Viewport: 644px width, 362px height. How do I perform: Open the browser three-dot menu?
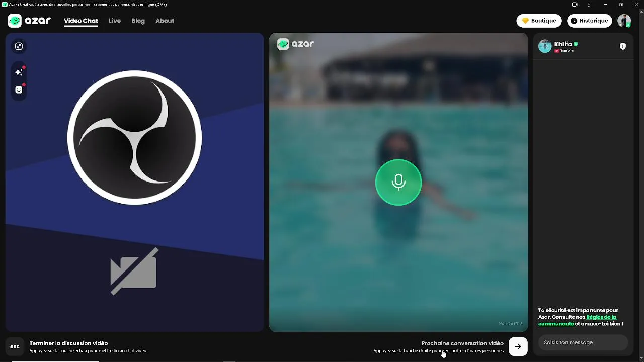click(589, 5)
